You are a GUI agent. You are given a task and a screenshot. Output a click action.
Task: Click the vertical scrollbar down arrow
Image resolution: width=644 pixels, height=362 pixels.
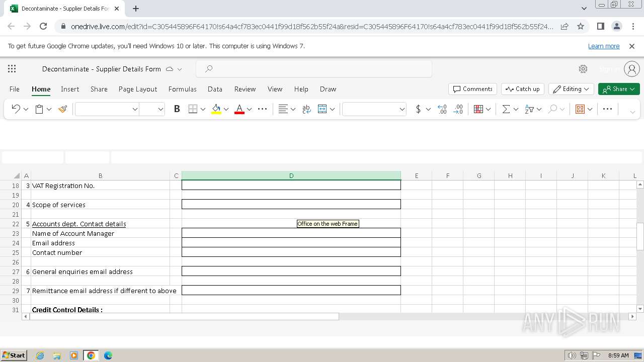coord(640,309)
